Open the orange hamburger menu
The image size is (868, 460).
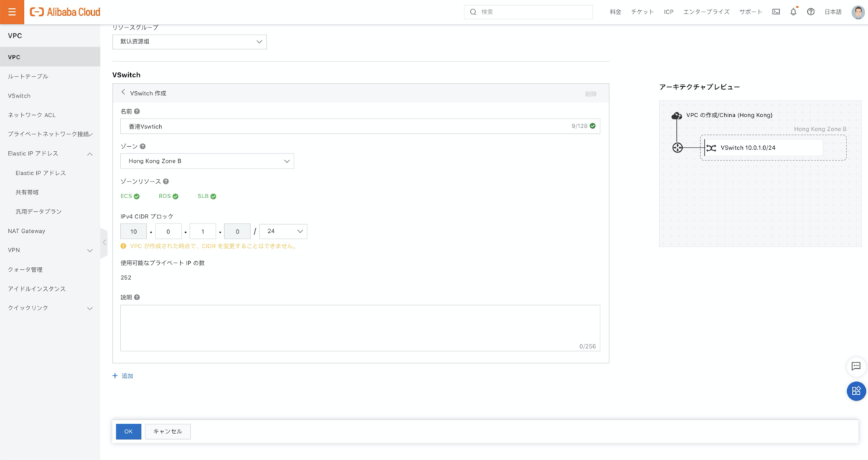point(12,12)
